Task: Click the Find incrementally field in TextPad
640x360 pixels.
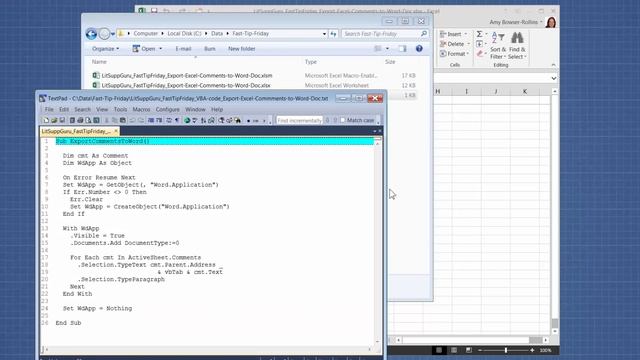Action: 300,120
